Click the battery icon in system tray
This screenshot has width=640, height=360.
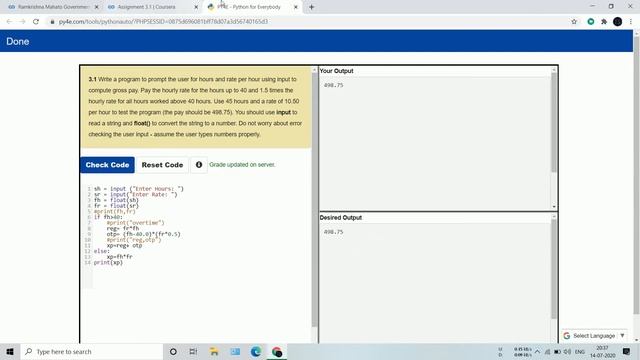click(558, 351)
